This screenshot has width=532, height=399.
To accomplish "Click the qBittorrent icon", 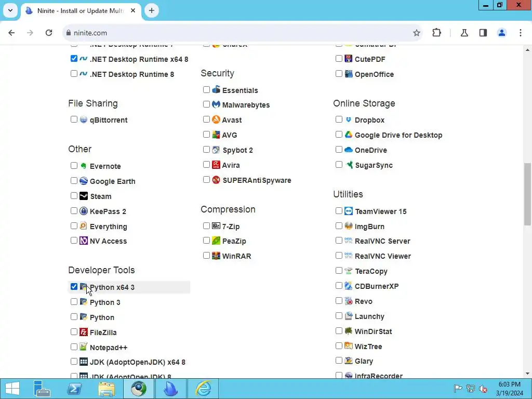I will point(84,119).
